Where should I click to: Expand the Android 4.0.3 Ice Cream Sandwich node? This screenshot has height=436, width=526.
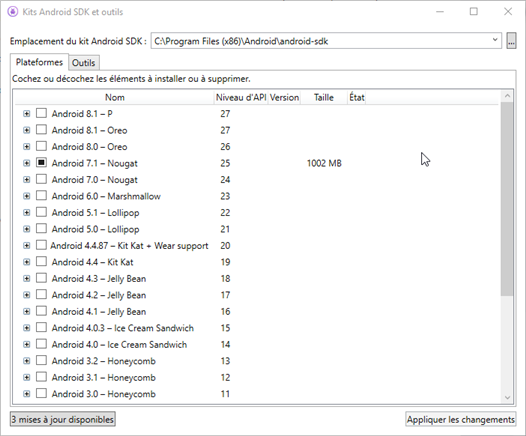[x=27, y=328]
